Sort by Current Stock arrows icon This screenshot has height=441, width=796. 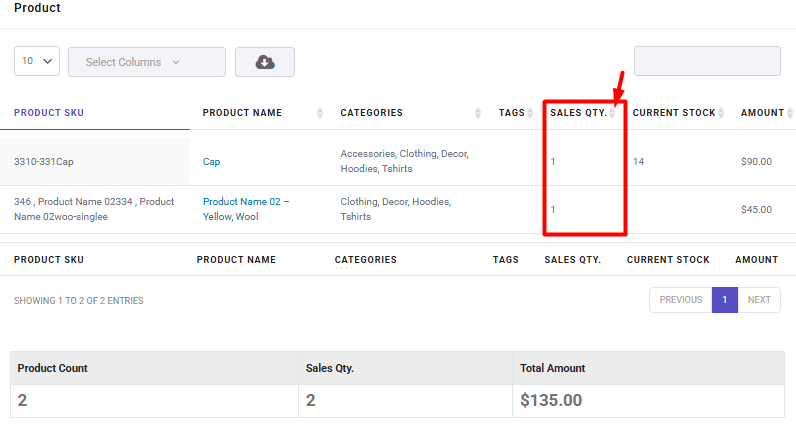coord(721,113)
